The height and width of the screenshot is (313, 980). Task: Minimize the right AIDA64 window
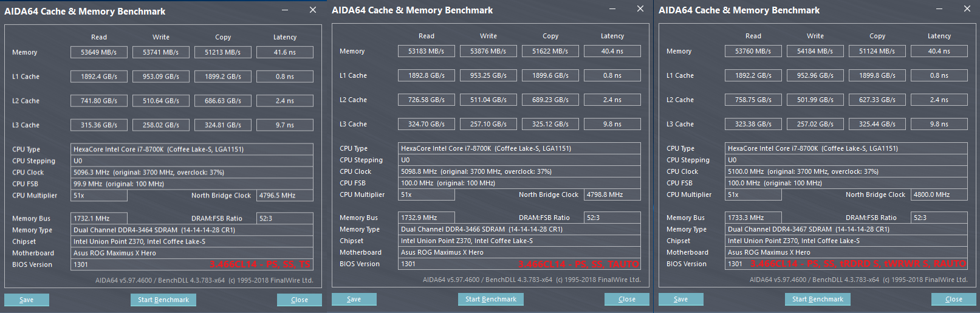tap(940, 9)
